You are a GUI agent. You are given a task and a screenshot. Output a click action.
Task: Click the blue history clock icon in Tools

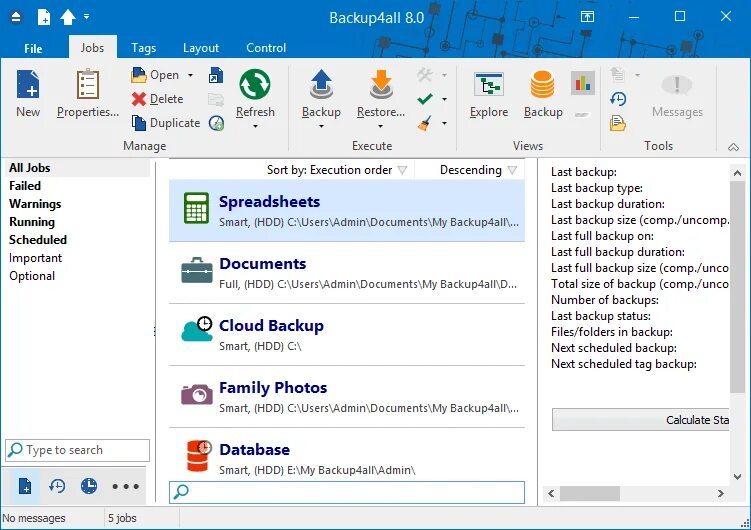618,99
